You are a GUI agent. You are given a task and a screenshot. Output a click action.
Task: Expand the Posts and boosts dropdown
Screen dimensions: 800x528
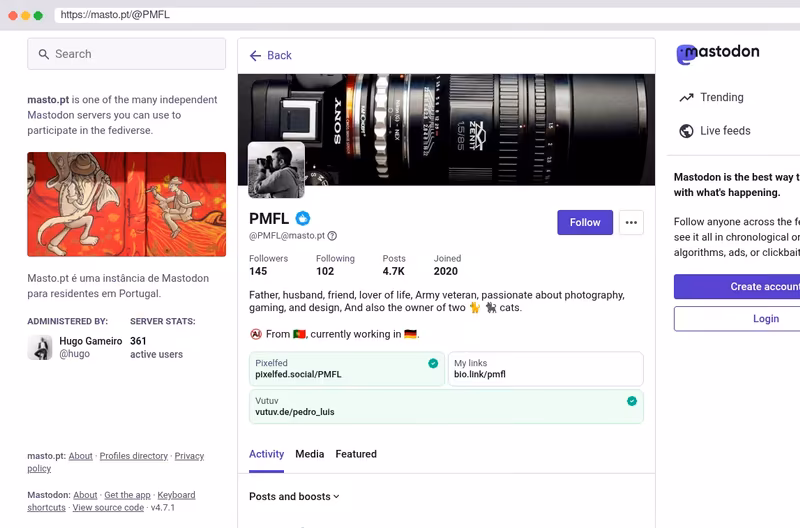[294, 496]
